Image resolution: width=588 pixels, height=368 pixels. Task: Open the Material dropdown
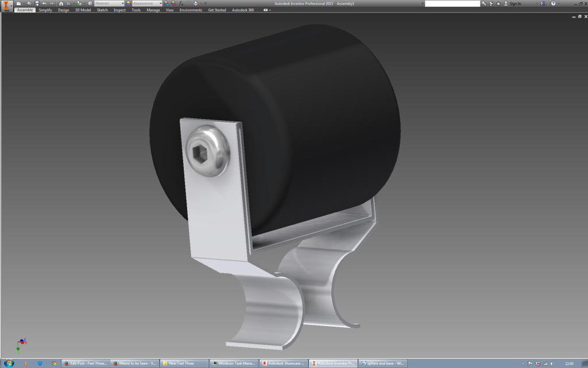(109, 3)
